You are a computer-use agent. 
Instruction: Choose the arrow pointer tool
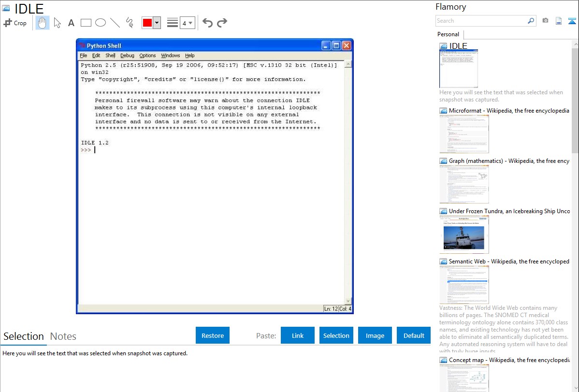[x=57, y=23]
